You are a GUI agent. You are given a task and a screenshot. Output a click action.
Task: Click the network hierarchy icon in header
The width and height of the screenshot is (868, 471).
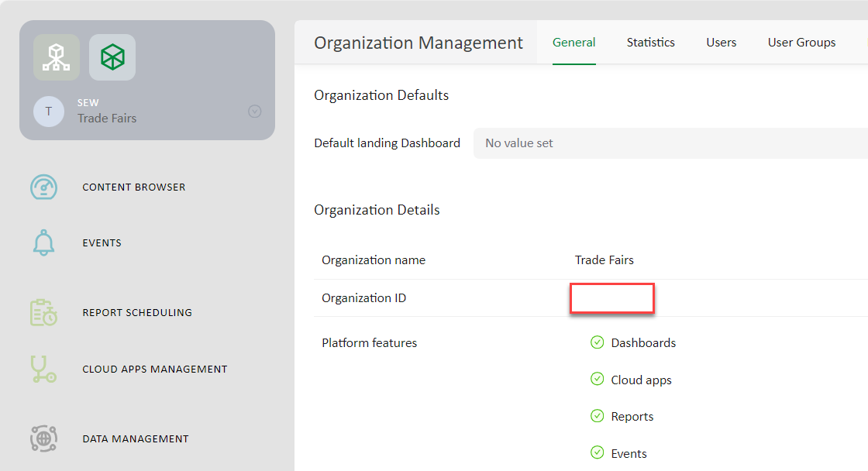57,57
